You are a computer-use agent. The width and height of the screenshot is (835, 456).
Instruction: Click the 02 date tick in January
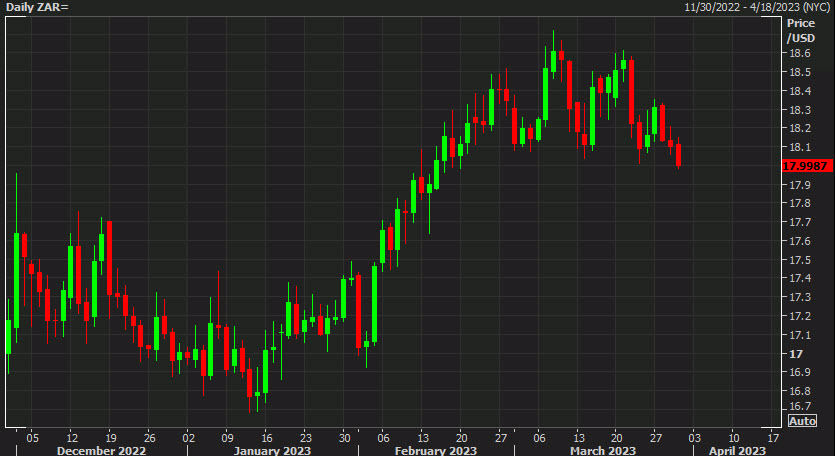(189, 438)
